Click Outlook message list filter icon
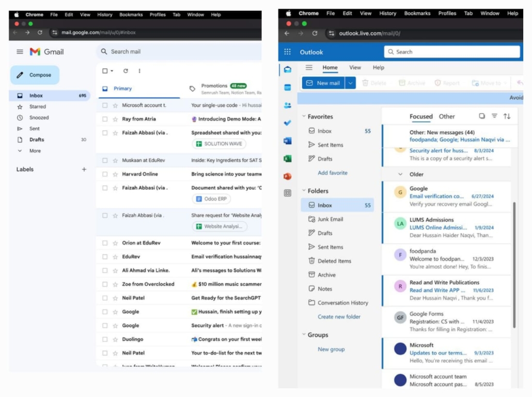The image size is (532, 397). pos(494,116)
